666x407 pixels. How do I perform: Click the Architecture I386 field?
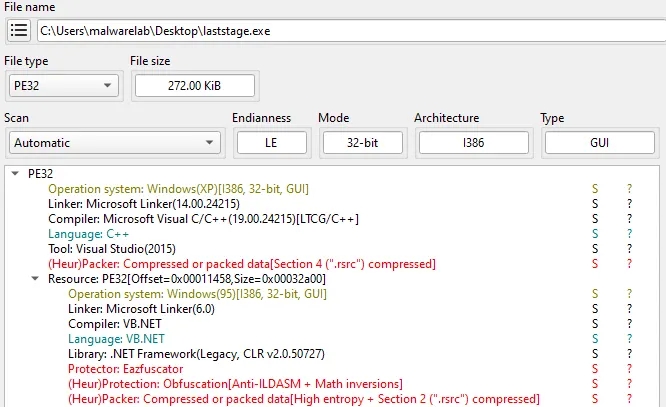click(474, 143)
